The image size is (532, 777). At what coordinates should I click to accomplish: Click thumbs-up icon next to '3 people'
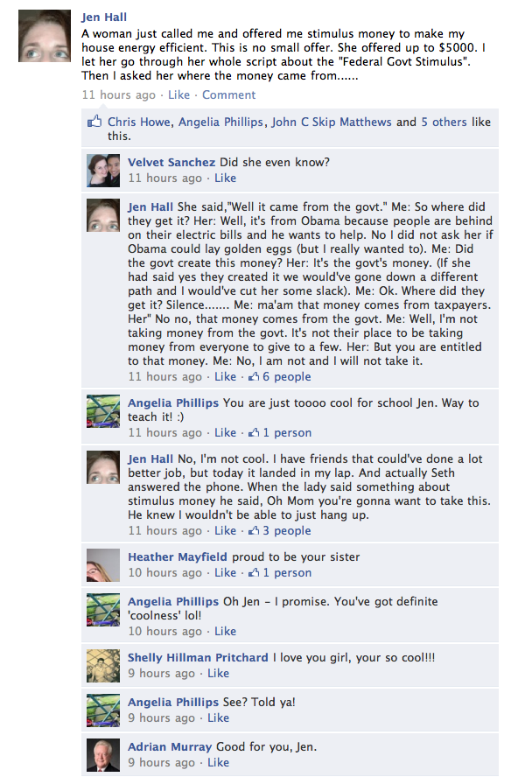click(x=254, y=531)
